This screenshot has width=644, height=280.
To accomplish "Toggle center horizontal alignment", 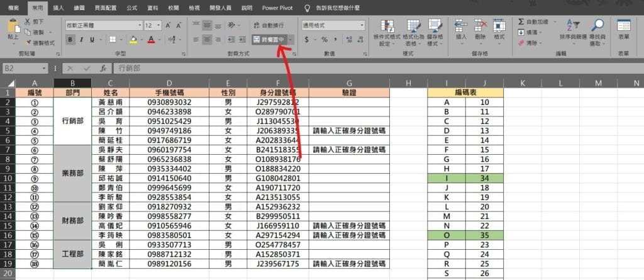I will click(x=208, y=40).
